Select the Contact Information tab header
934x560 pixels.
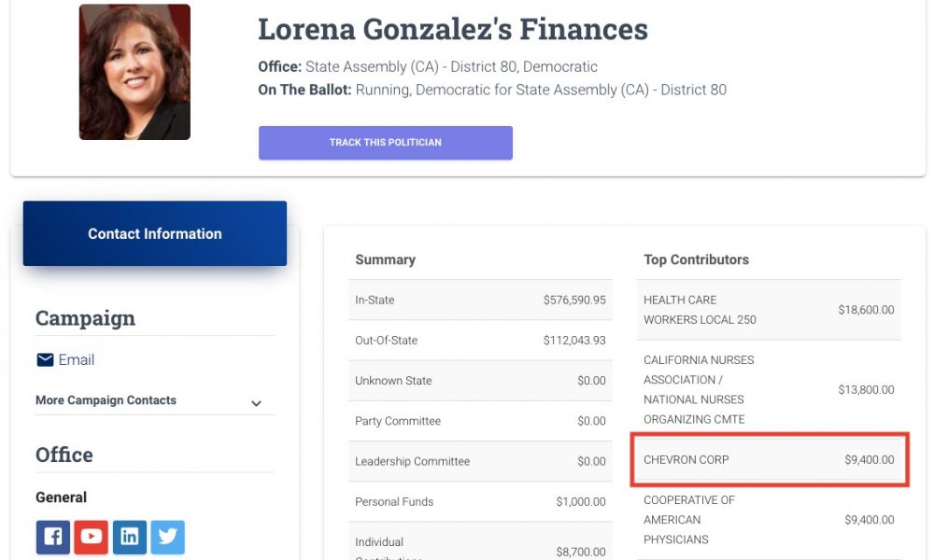[x=155, y=233]
